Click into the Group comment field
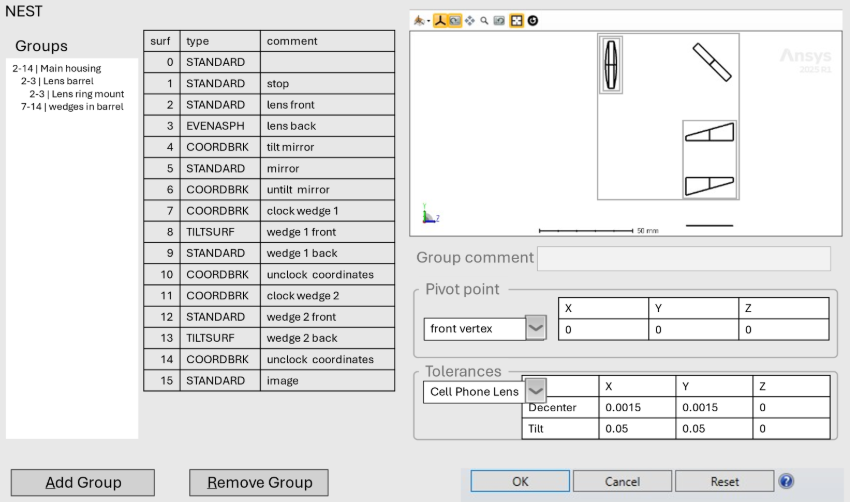The height and width of the screenshot is (502, 850). (683, 258)
